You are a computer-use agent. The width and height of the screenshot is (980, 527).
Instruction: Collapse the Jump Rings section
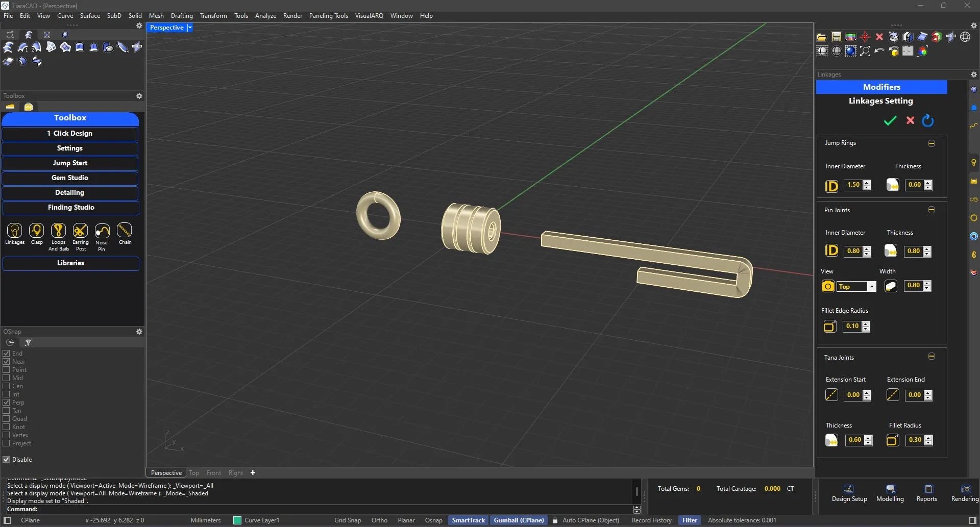click(x=931, y=143)
